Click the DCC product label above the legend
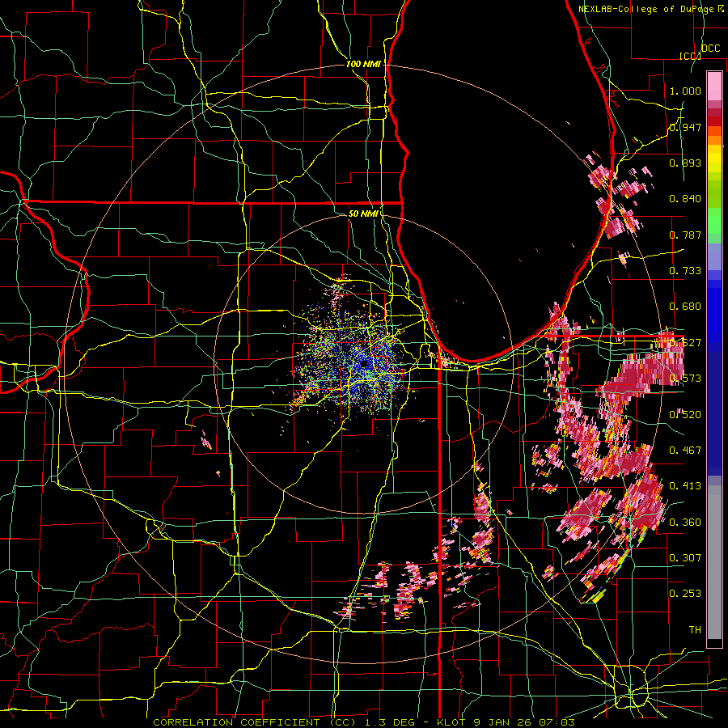 710,49
